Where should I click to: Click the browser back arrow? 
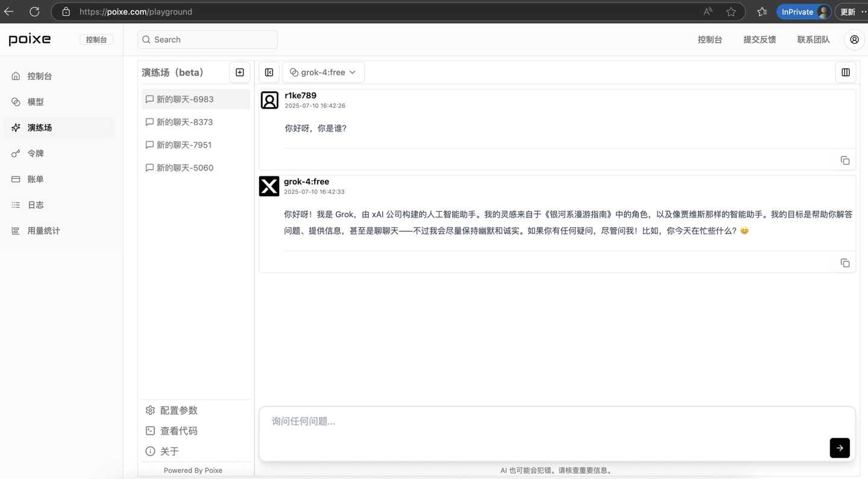9,11
